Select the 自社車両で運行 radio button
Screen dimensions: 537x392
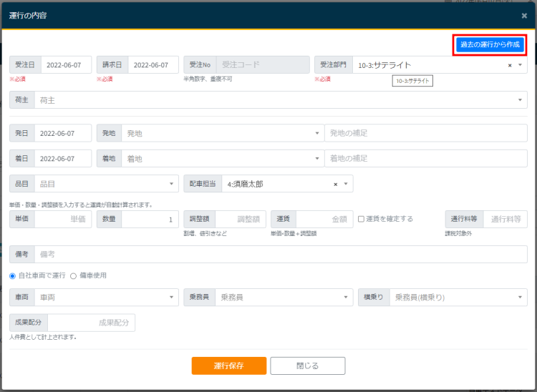(13, 275)
